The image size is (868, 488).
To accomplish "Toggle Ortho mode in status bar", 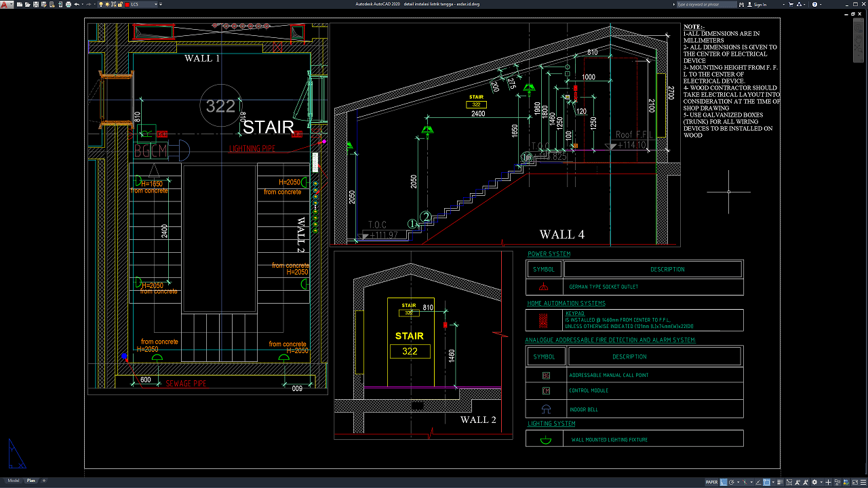I will (x=724, y=483).
